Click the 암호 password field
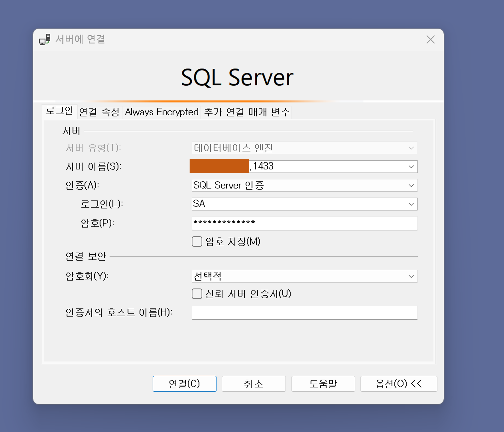Viewport: 504px width, 432px height. coord(304,223)
